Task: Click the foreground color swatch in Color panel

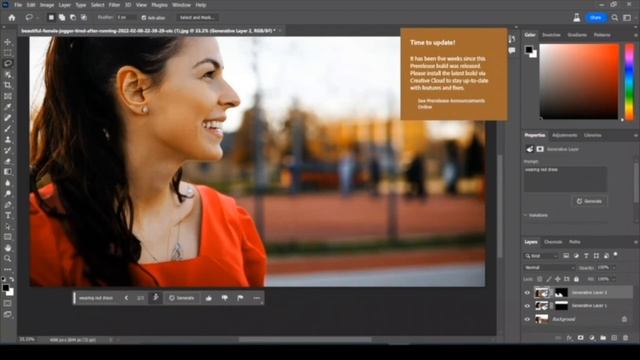Action: 529,50
